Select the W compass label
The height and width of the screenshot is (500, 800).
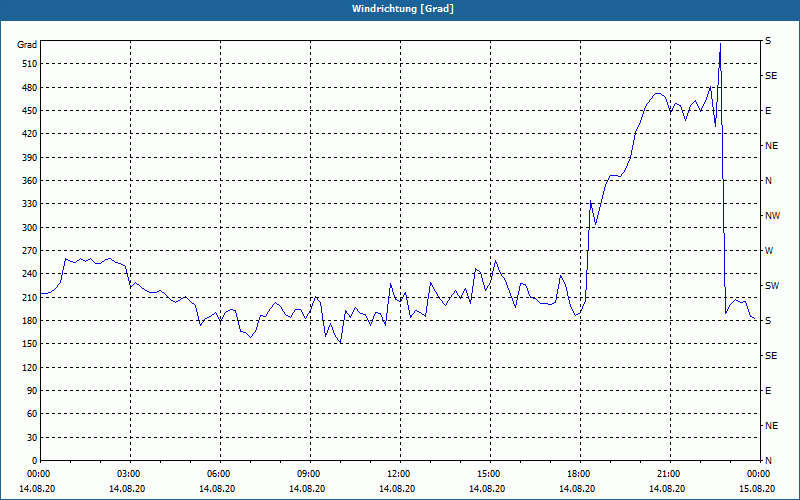pos(769,251)
